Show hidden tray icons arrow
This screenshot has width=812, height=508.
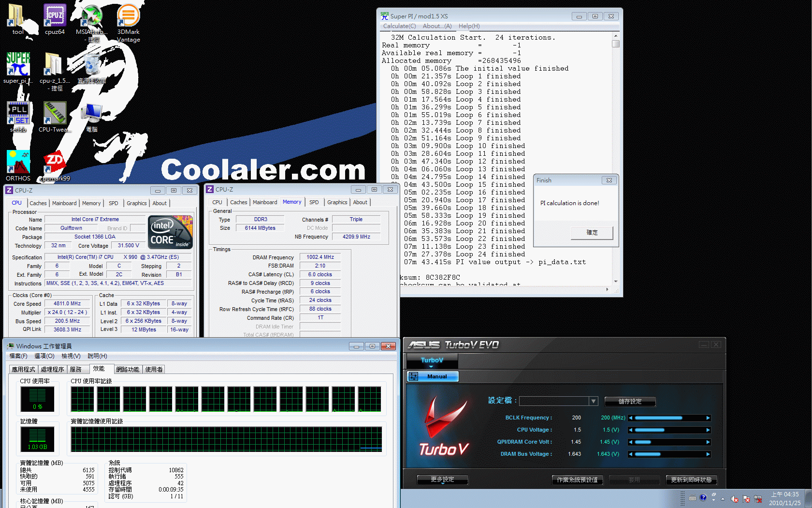pyautogui.click(x=723, y=498)
